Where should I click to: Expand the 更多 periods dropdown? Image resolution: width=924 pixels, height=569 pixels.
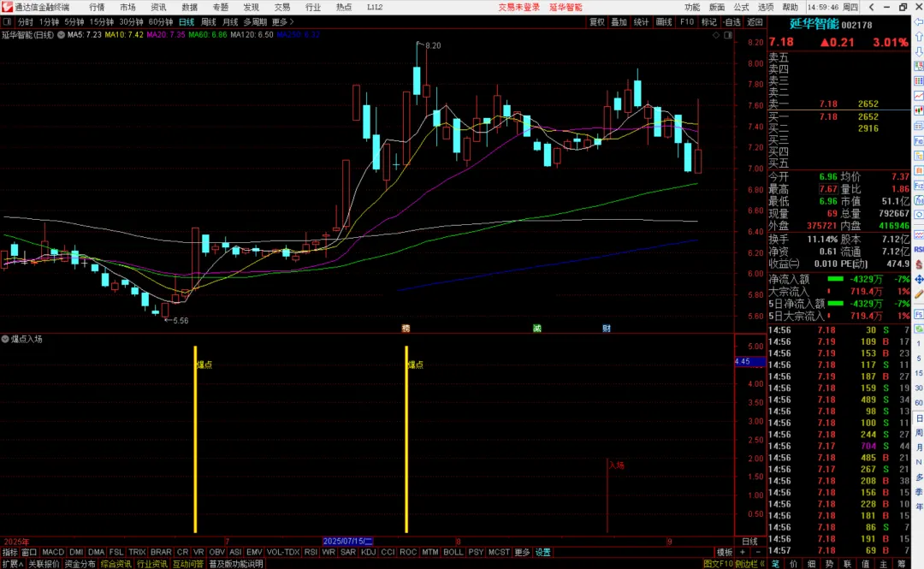[x=283, y=22]
